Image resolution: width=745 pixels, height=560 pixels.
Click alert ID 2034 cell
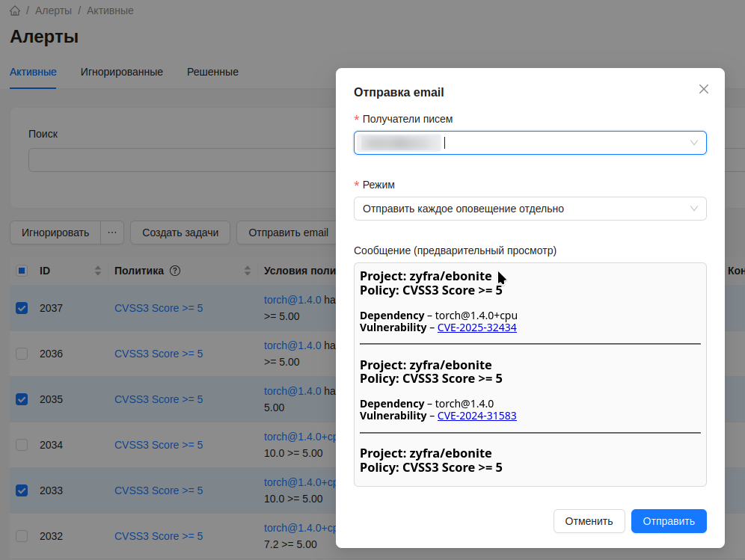(52, 445)
